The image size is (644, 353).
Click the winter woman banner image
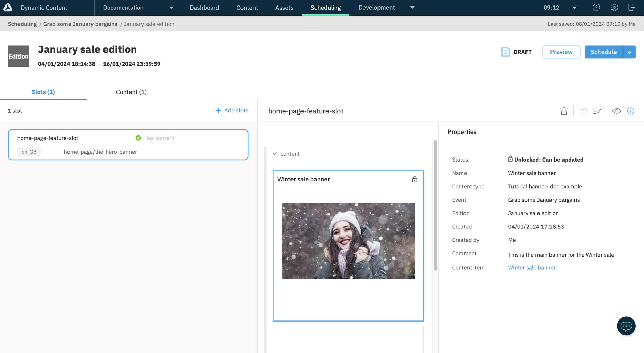coord(348,241)
